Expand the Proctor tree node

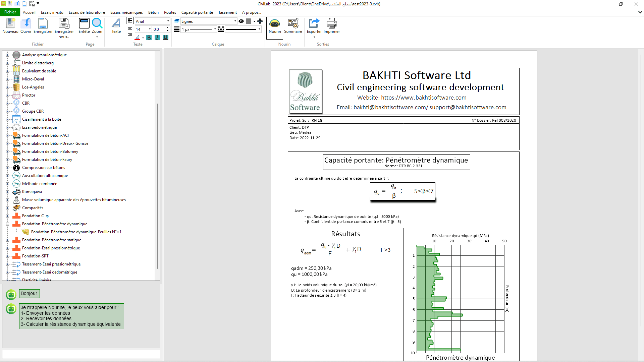click(x=7, y=95)
